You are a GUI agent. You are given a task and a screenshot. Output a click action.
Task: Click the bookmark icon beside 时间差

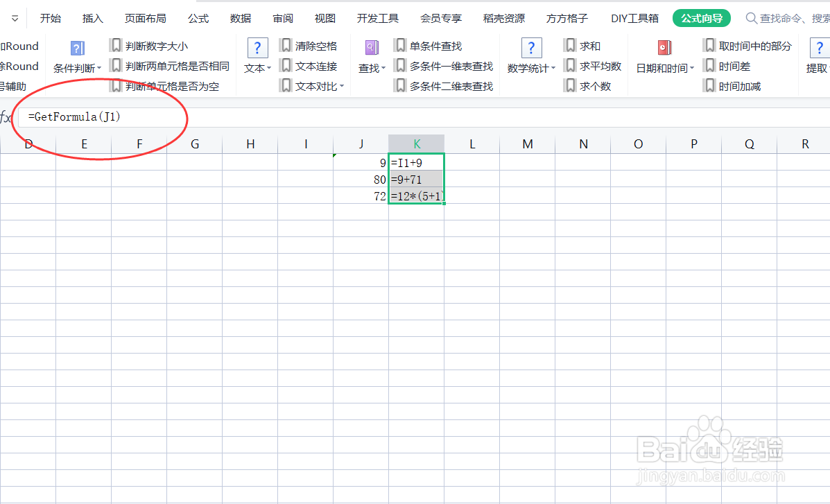[x=709, y=66]
